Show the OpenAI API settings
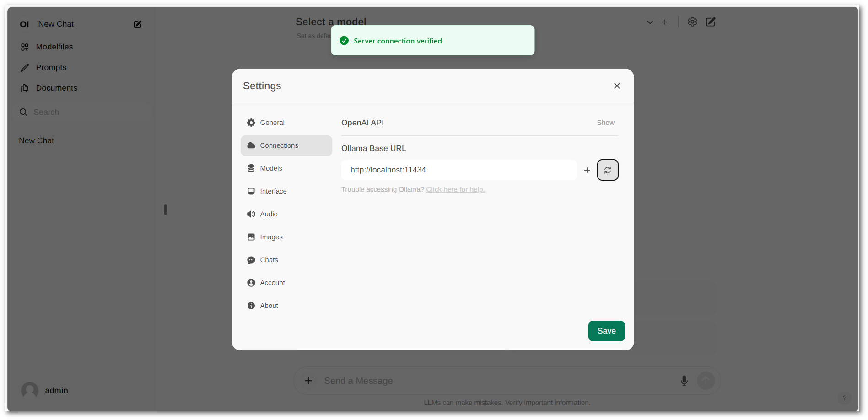The width and height of the screenshot is (868, 420). pos(605,123)
